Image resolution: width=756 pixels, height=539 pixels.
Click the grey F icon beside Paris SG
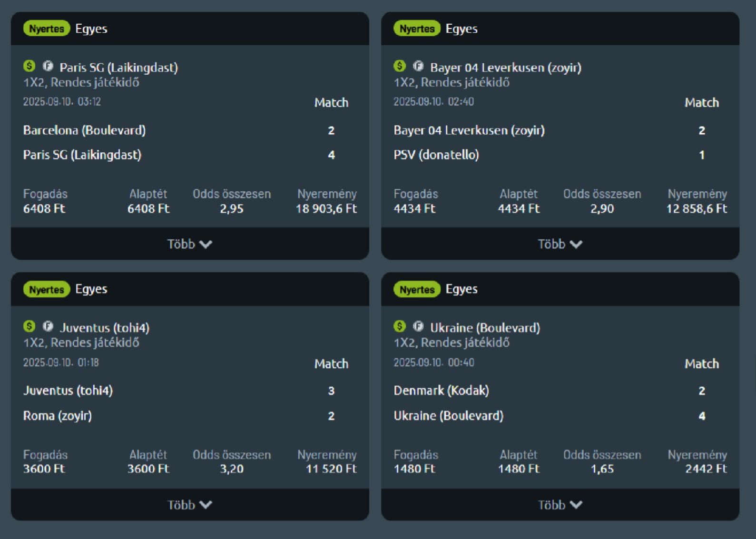(48, 66)
